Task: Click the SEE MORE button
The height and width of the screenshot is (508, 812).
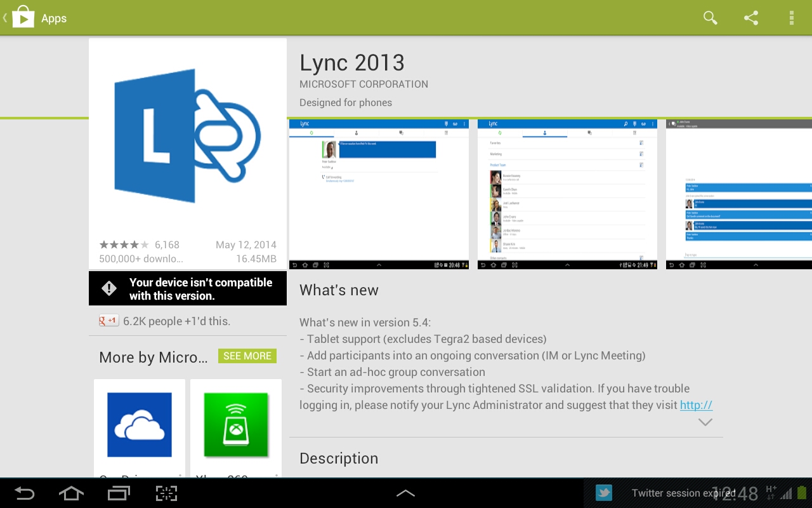Action: click(x=247, y=356)
